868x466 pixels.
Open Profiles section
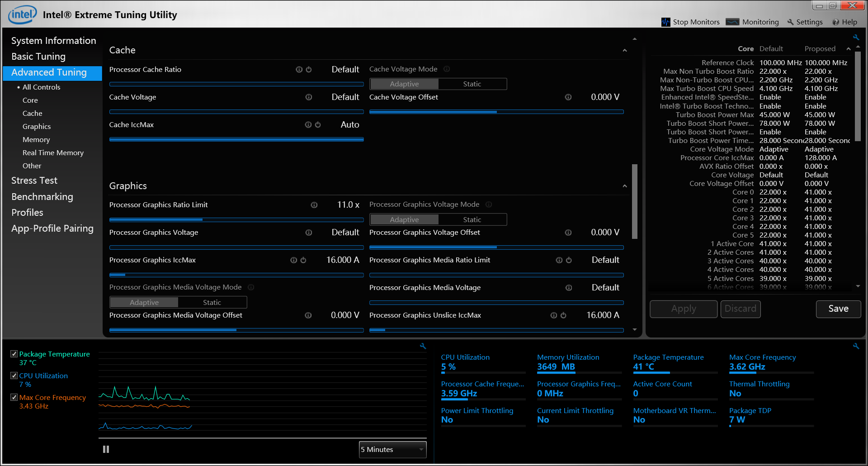[27, 213]
